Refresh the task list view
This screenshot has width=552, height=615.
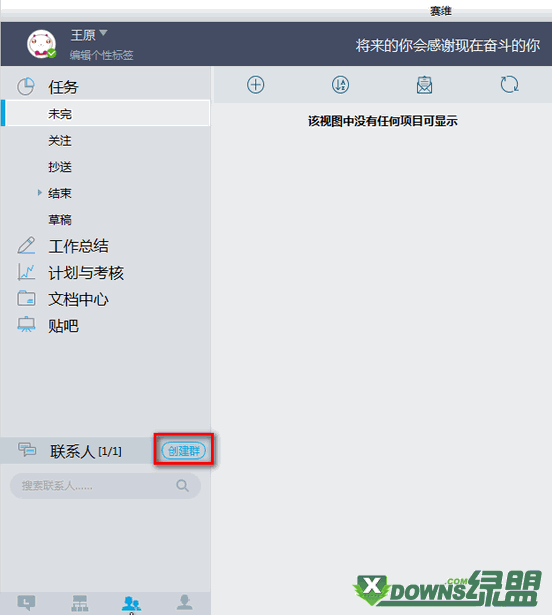tap(509, 85)
